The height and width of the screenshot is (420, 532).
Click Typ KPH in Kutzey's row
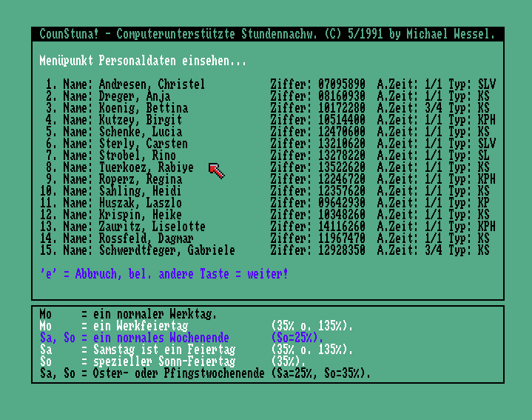tap(487, 120)
